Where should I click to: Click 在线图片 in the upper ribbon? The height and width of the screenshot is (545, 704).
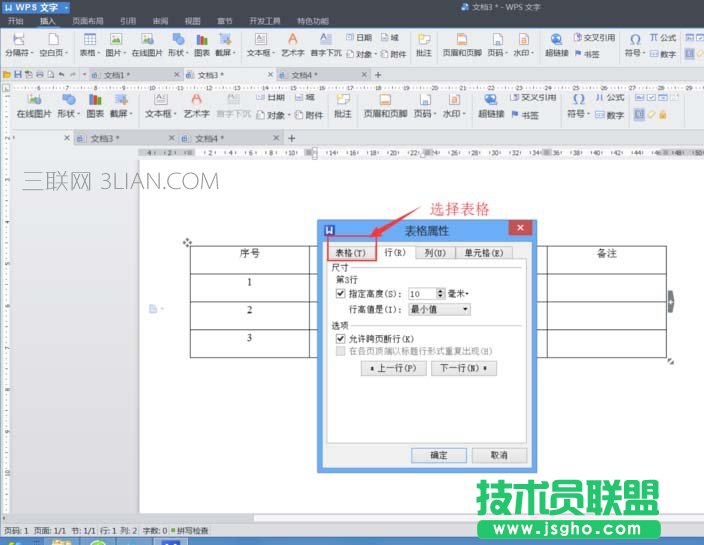pos(147,45)
